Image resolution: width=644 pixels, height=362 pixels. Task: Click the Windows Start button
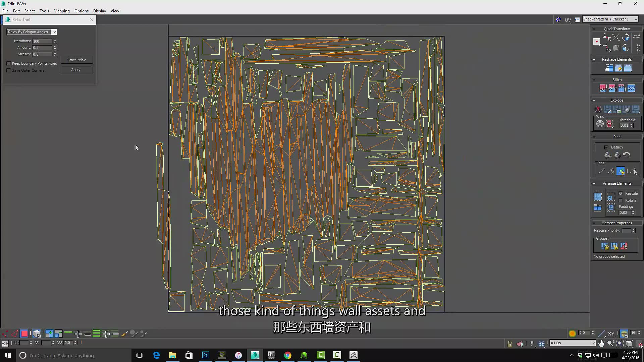[x=8, y=355]
